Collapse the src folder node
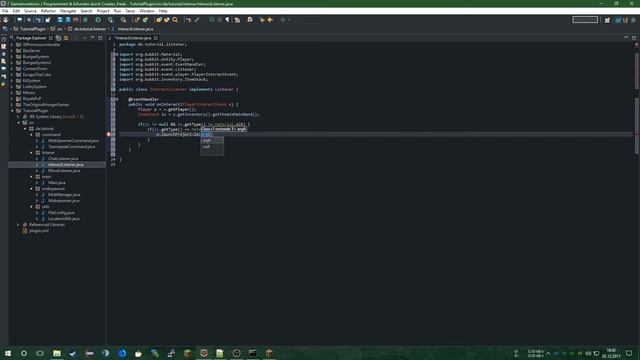The width and height of the screenshot is (640, 360). 18,122
